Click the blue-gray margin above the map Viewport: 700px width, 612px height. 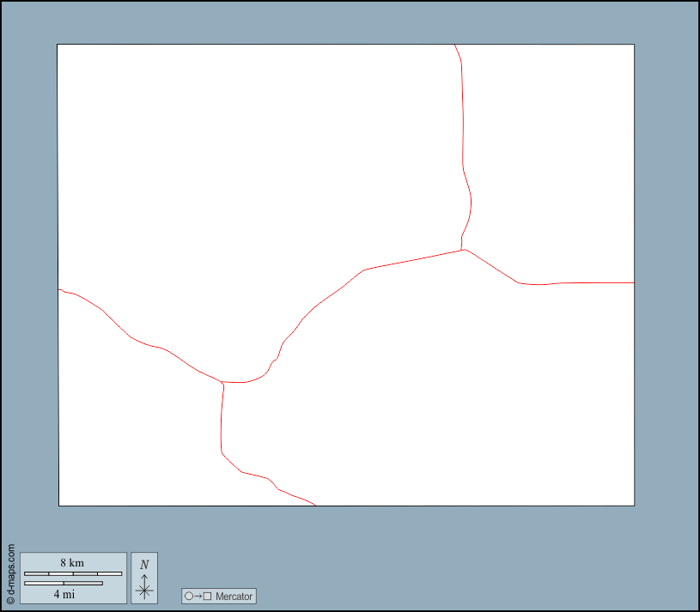(344, 22)
